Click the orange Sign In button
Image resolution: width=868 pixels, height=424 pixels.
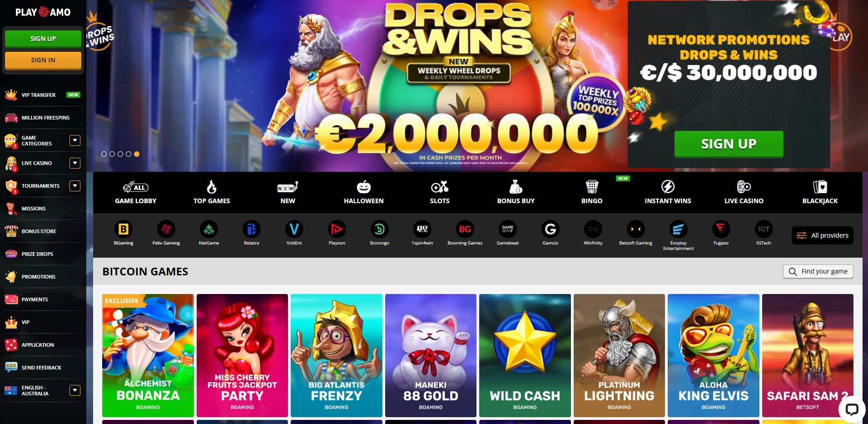click(x=43, y=60)
